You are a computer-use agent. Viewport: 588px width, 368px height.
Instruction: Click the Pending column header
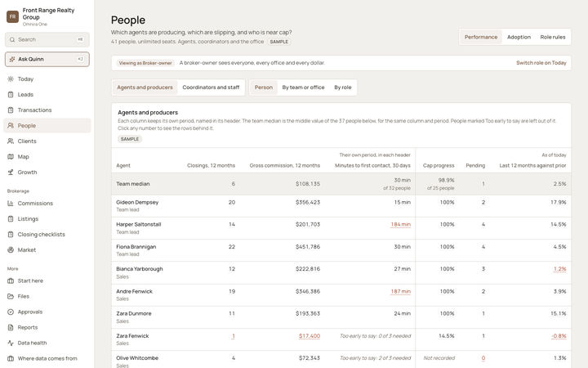[475, 165]
